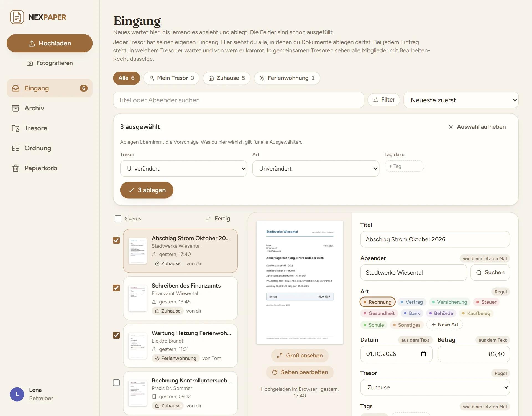Click the NEXPAPER logo icon

[17, 17]
